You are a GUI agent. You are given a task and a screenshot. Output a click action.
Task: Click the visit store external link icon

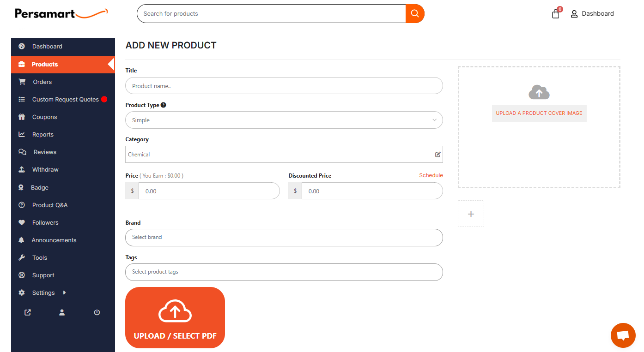coord(28,312)
